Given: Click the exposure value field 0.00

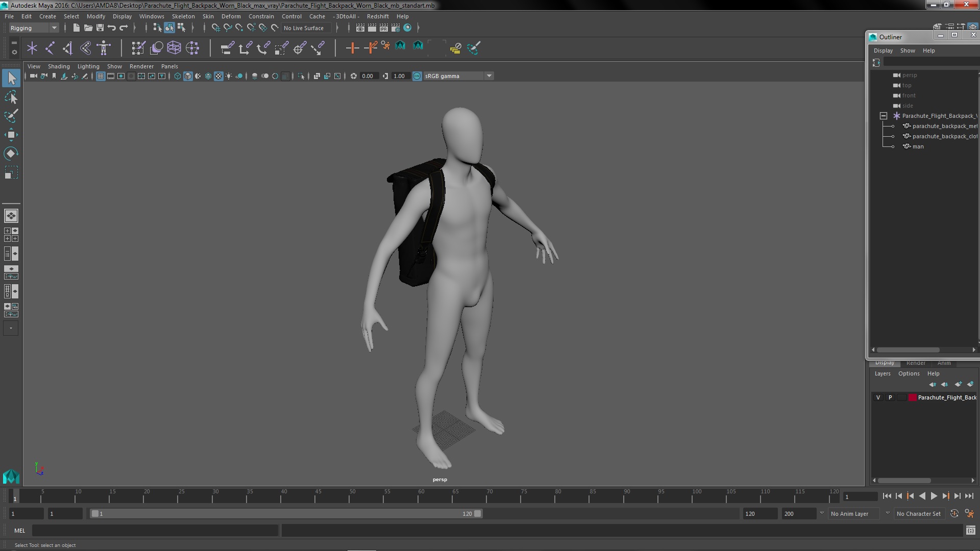Looking at the screenshot, I should click(369, 76).
